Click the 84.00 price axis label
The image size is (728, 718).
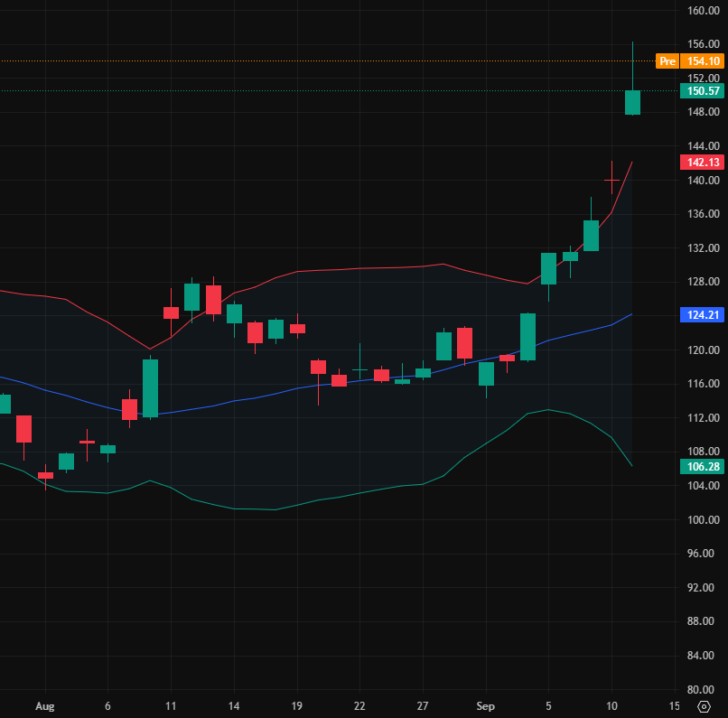[x=701, y=656]
